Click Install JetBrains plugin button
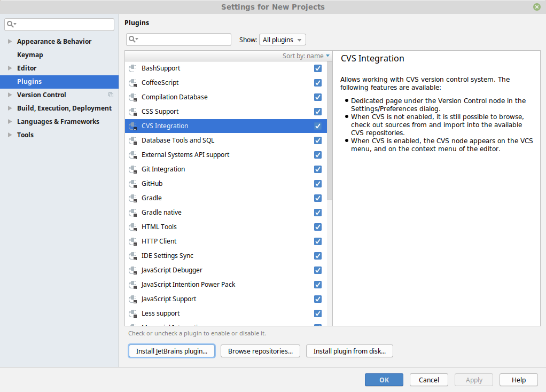 point(171,351)
